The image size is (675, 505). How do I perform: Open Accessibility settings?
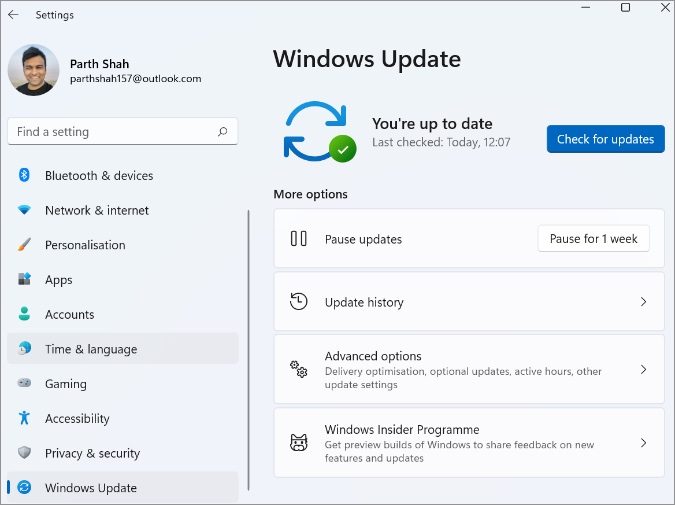[x=123, y=418]
